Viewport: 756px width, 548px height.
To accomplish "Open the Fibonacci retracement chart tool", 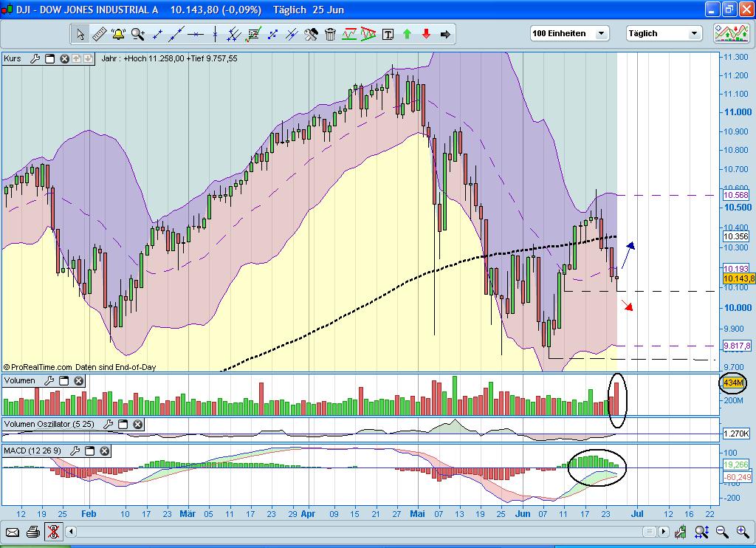I will coord(253,34).
